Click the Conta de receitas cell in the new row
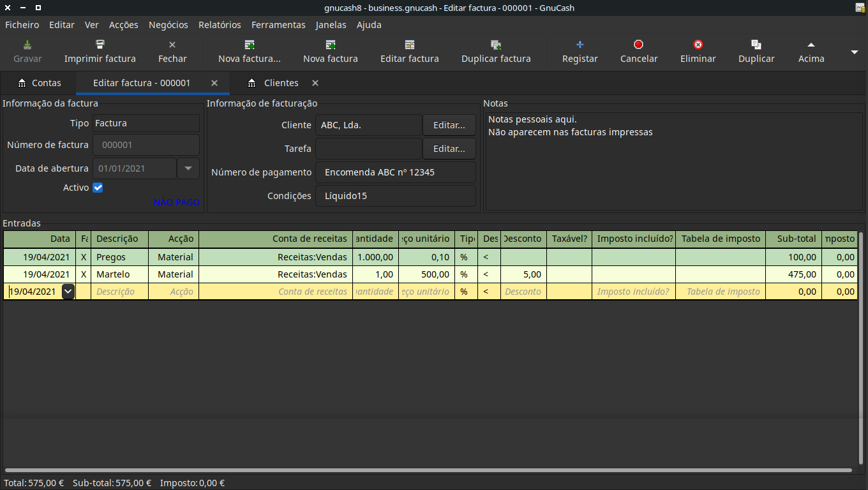Image resolution: width=868 pixels, height=490 pixels. pyautogui.click(x=276, y=292)
